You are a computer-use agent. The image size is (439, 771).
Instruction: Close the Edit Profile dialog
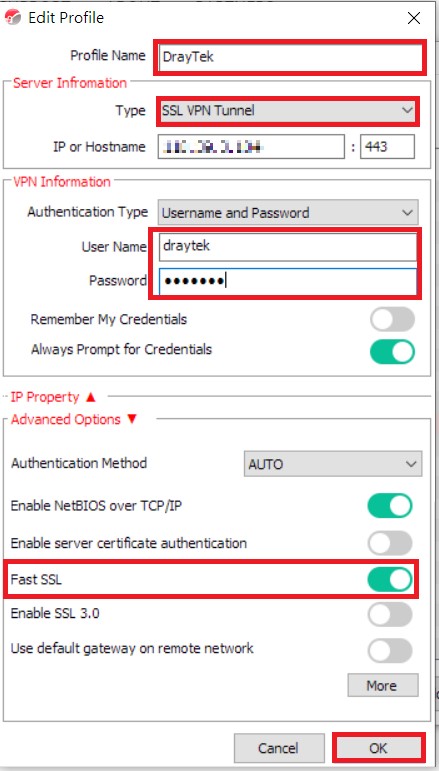tap(413, 19)
